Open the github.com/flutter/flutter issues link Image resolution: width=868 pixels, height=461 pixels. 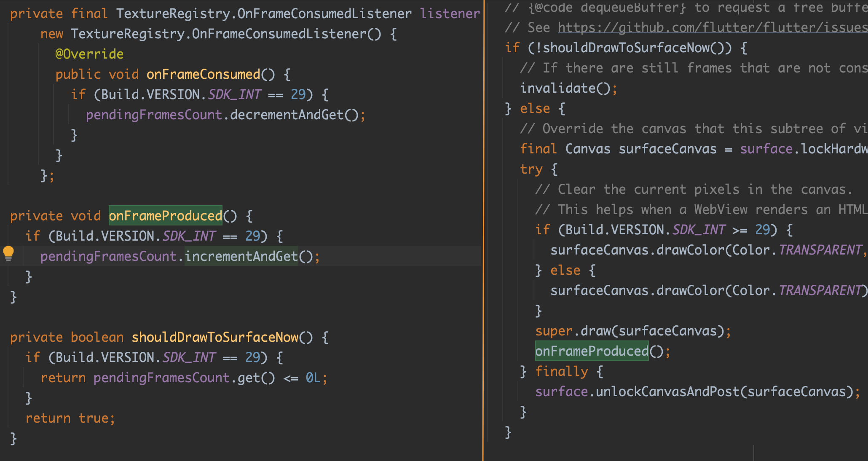(x=712, y=28)
